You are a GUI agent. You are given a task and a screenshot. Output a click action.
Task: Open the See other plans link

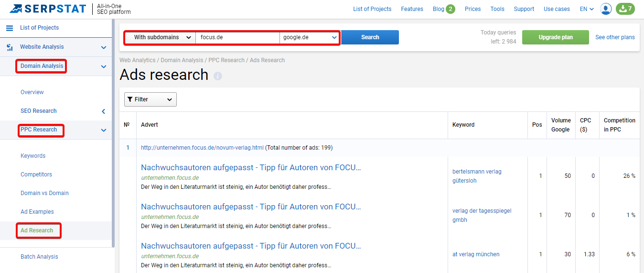[x=615, y=37]
